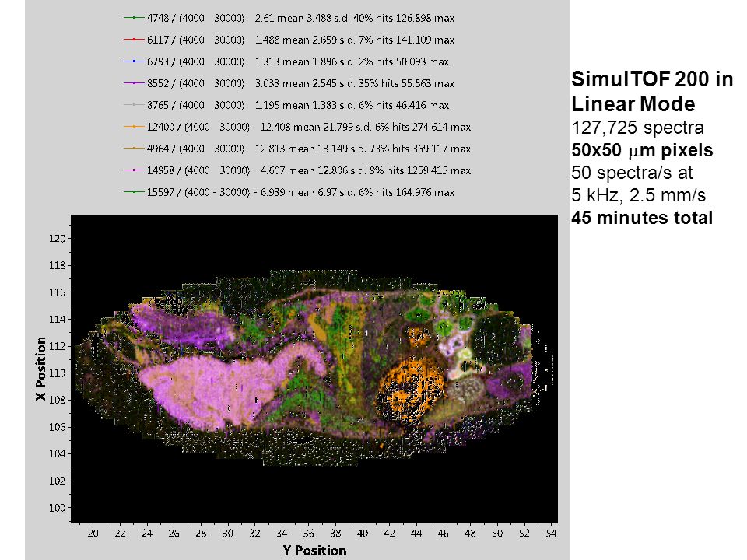Select legend text '1.313 mean 1.896 s.d. 2% hits'
747x560 pixels.
324,61
